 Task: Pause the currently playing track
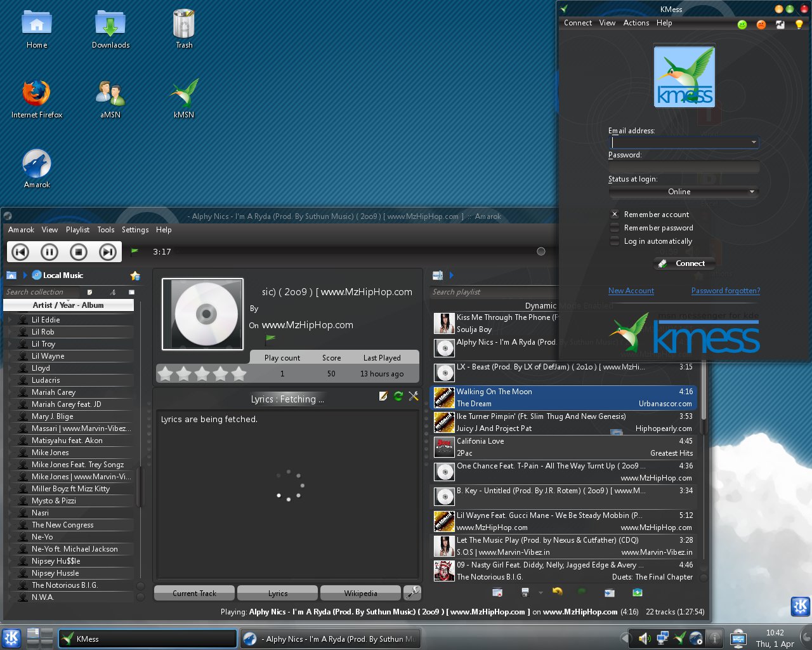(49, 252)
